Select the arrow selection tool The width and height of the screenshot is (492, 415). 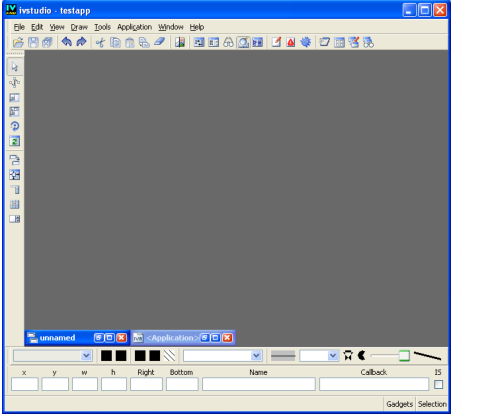[x=15, y=67]
